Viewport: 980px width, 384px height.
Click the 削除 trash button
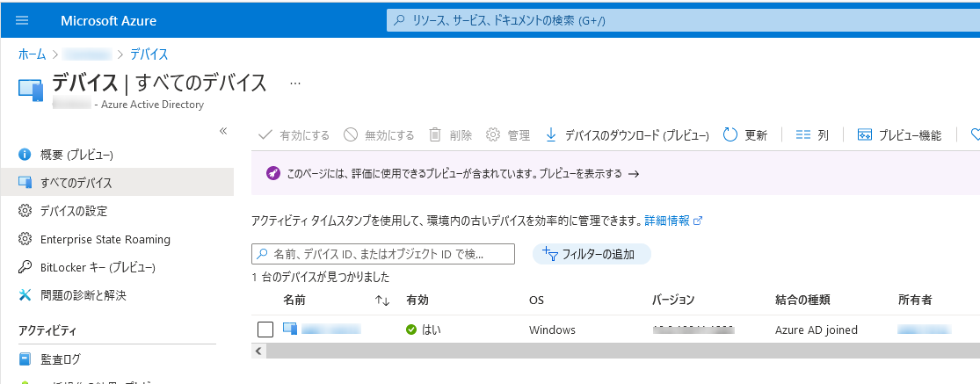click(x=450, y=134)
